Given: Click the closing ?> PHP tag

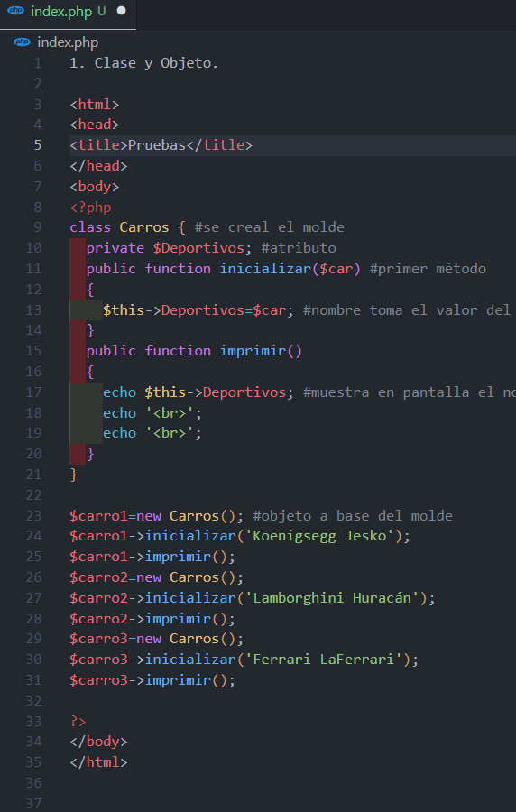Looking at the screenshot, I should point(78,722).
